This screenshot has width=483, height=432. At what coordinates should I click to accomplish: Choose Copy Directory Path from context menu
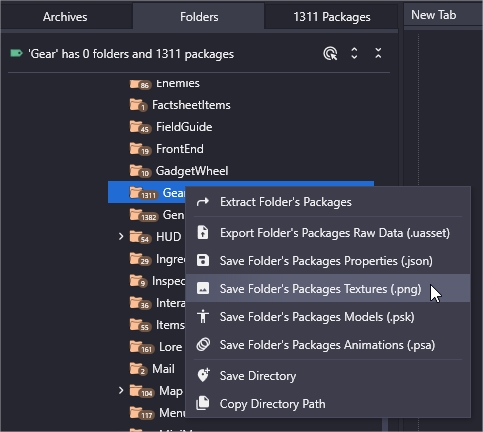click(x=328, y=404)
